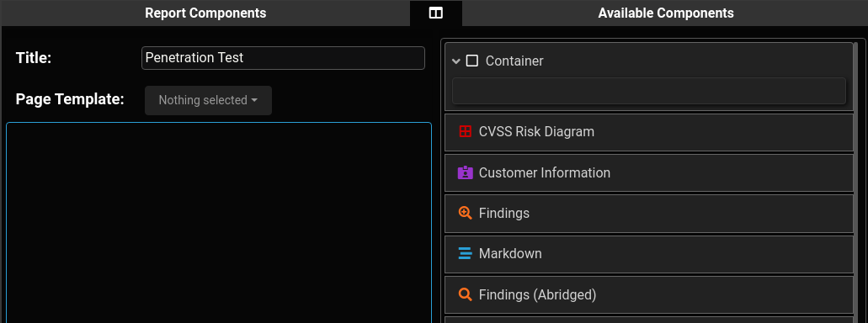868x323 pixels.
Task: Click the Findings (Abridged) magnifier icon
Action: pyautogui.click(x=465, y=294)
